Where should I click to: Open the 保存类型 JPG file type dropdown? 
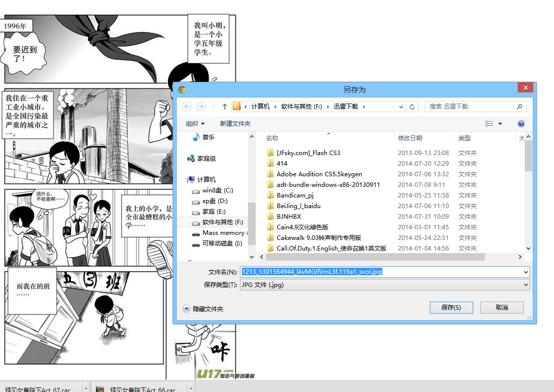(x=385, y=285)
